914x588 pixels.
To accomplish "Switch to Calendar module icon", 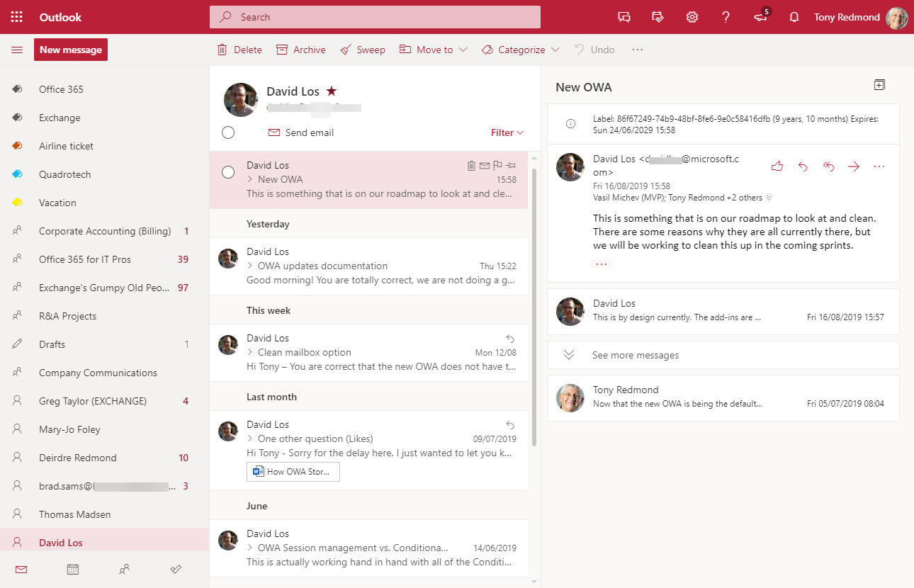I will [72, 569].
